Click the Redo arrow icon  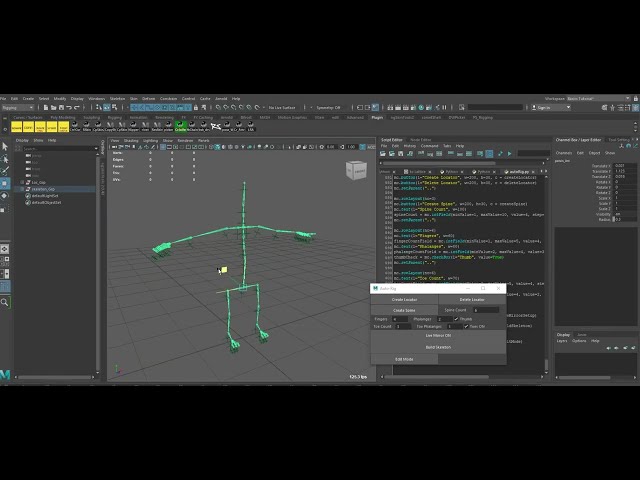(77, 107)
